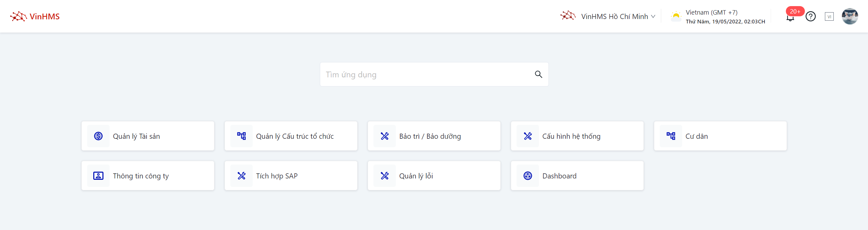Click the Bảo trì / Bảo dưỡng tools icon
The image size is (868, 230).
[x=385, y=136]
